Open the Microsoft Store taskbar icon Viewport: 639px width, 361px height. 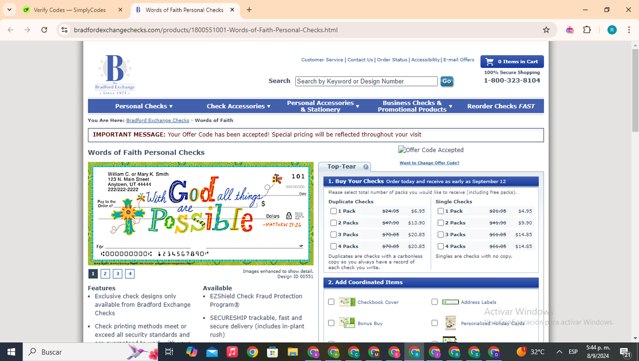pos(272,352)
